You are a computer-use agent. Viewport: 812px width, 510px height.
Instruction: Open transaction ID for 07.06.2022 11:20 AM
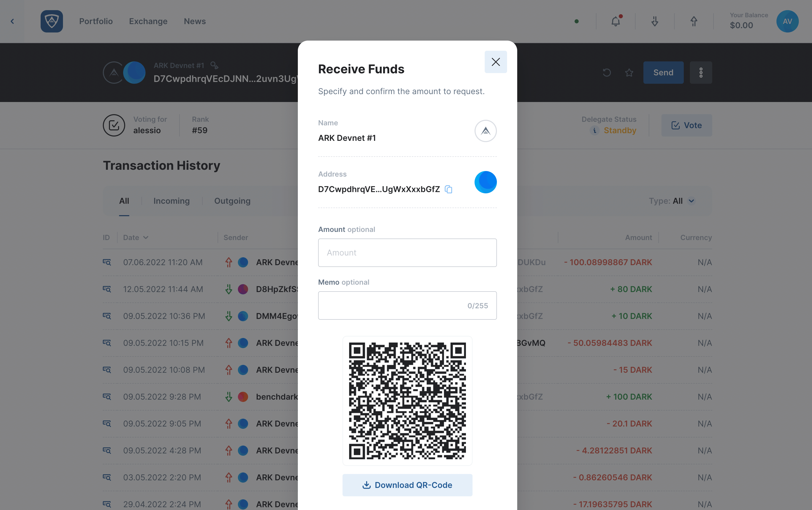(x=107, y=262)
